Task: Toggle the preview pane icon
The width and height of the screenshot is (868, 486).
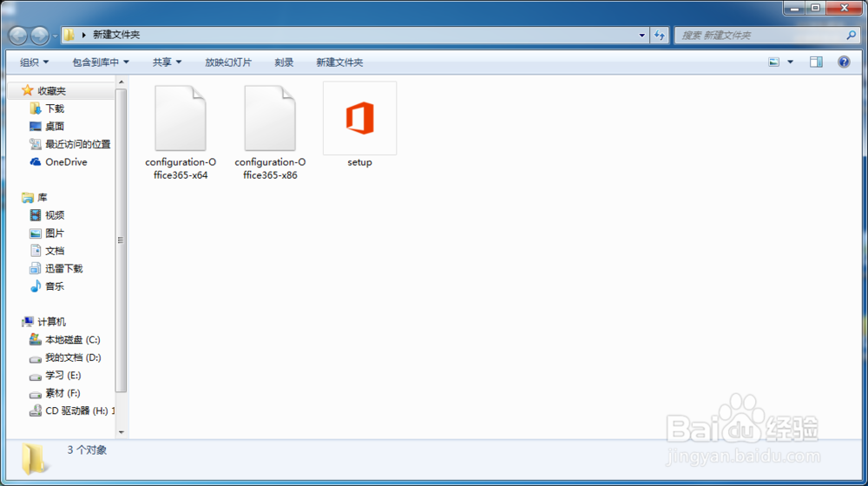Action: pos(816,62)
